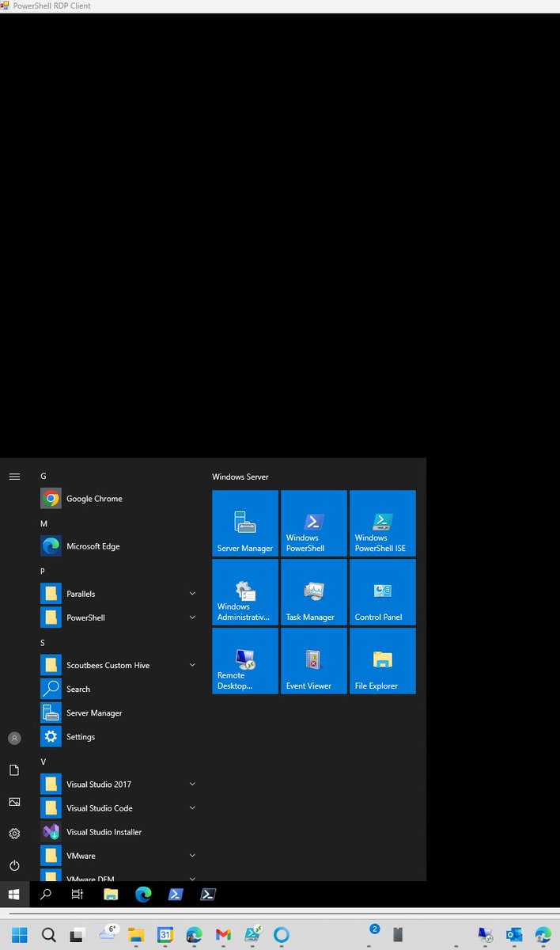
Task: Open Settings from the app list
Action: click(119, 736)
